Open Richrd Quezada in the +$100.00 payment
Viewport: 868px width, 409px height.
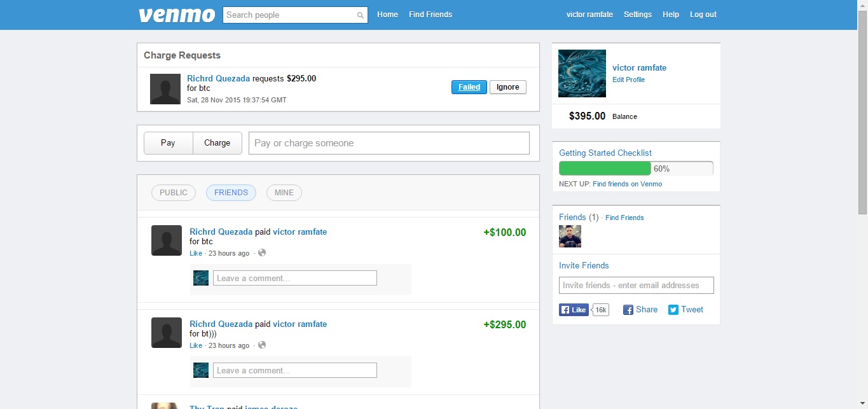(221, 232)
